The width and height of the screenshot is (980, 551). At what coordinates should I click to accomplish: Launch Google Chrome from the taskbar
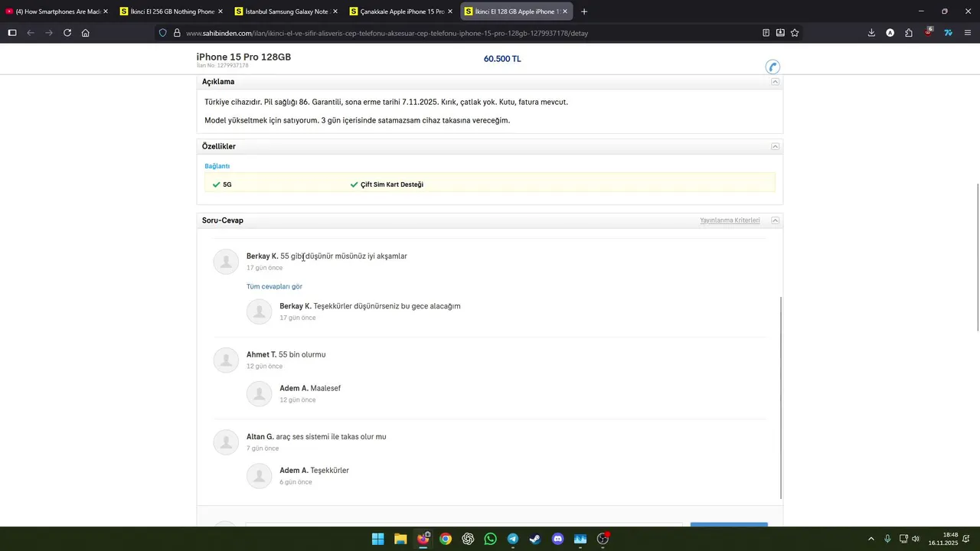pos(446,539)
